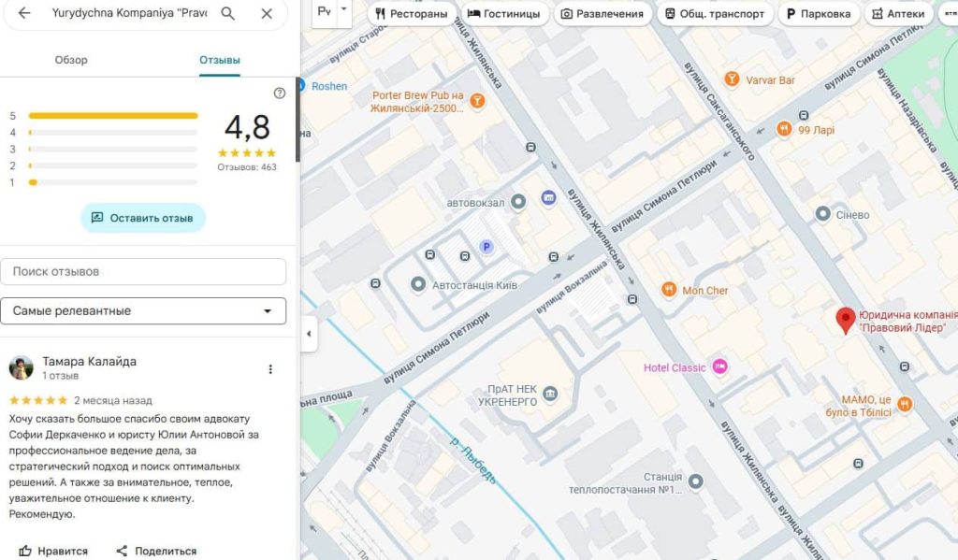Click the р. Либідь river label
The image size is (958, 560).
(x=472, y=459)
